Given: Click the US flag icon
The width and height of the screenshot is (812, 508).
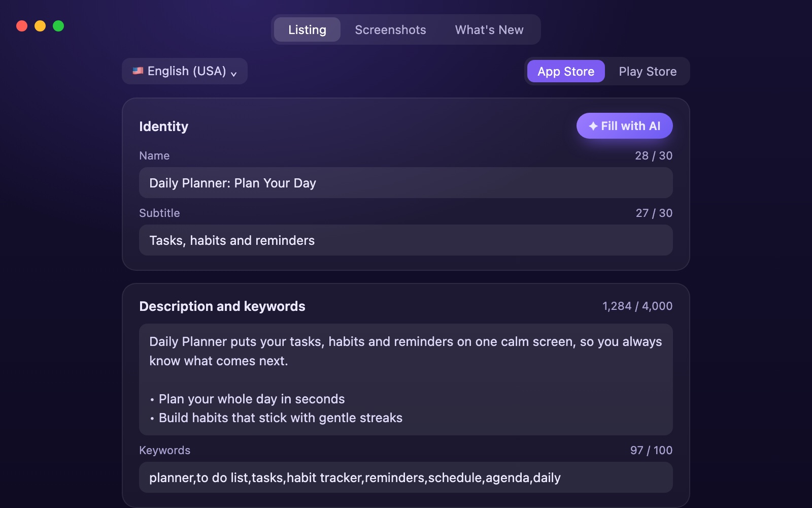Looking at the screenshot, I should click(x=138, y=71).
